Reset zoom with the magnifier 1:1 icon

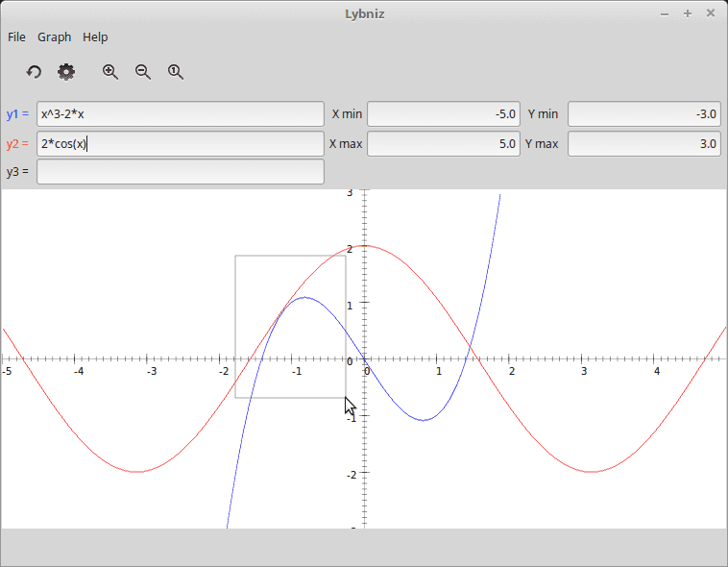176,72
